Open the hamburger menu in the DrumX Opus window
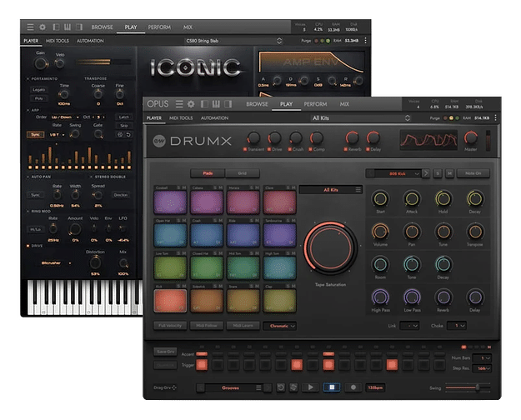This screenshot has width=521, height=420. click(179, 104)
